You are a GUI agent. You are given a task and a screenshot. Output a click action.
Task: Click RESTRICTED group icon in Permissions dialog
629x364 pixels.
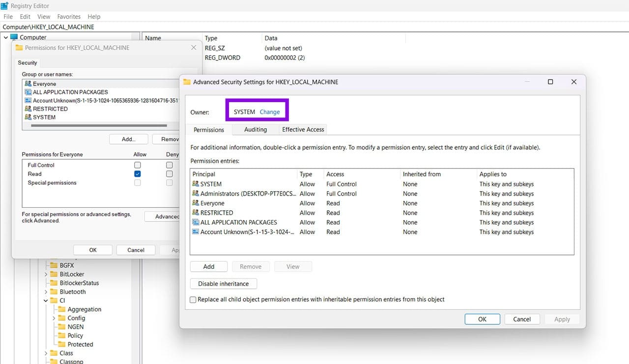tap(28, 109)
